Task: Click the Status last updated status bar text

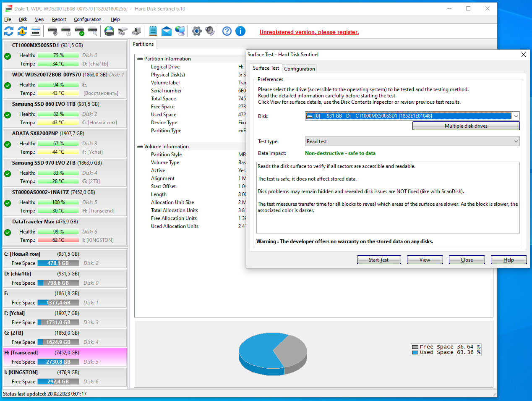Action: (x=45, y=394)
